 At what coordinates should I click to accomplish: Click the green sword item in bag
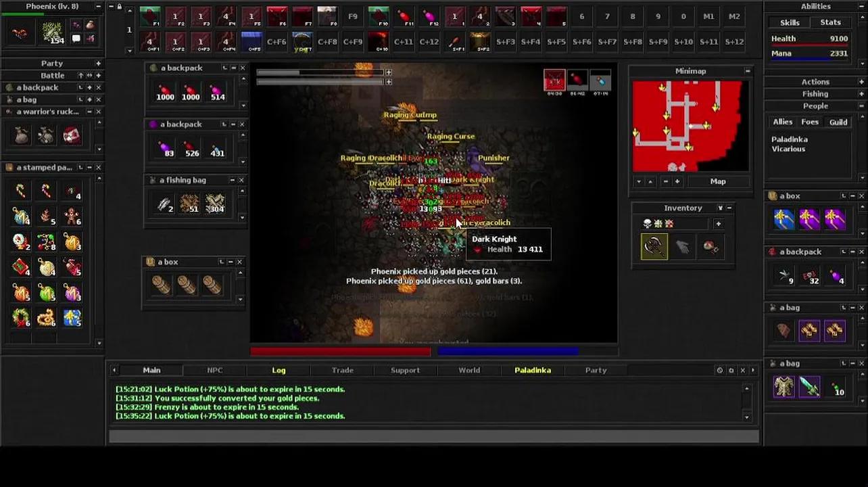(809, 387)
